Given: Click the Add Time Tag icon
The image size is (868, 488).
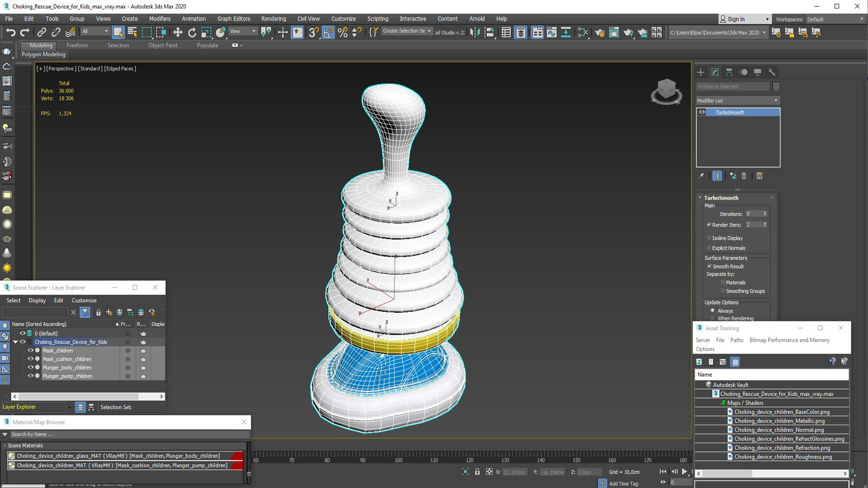Looking at the screenshot, I should 603,483.
